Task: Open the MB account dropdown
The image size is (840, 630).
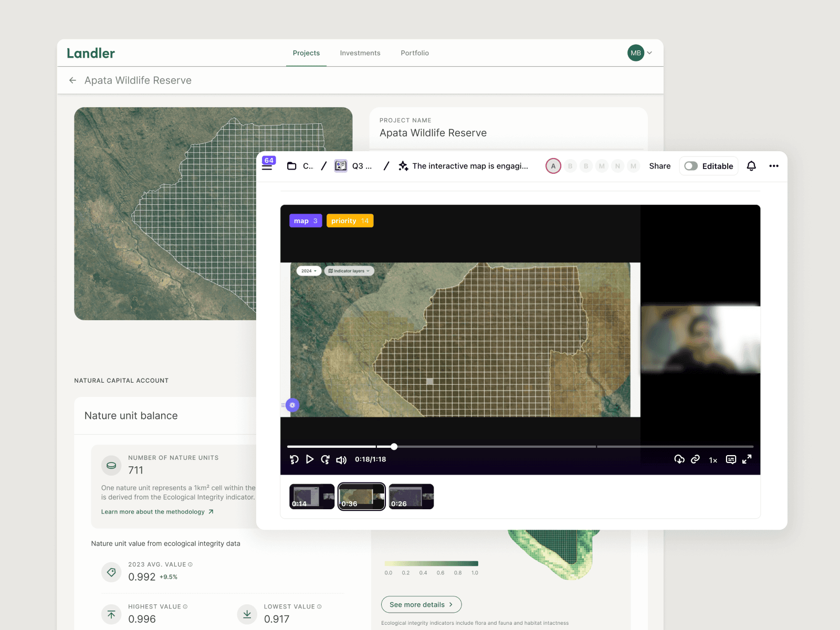Action: coord(649,53)
